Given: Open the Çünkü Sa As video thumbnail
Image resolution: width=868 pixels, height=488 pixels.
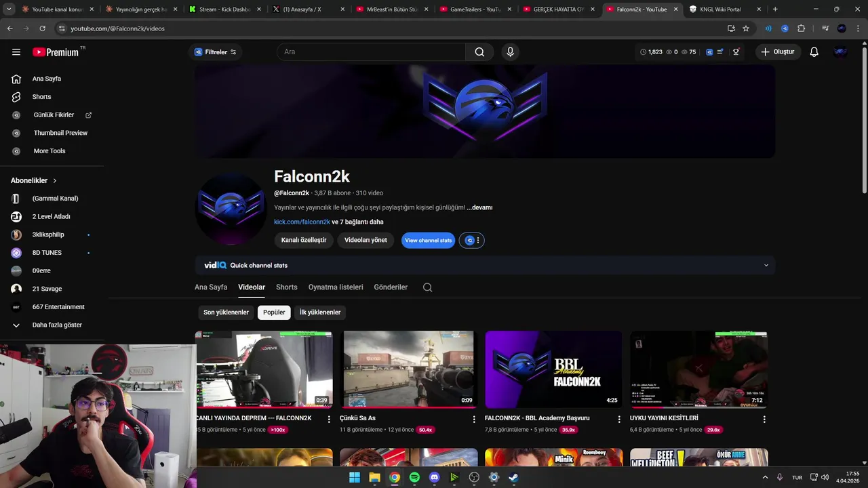Looking at the screenshot, I should [x=408, y=369].
